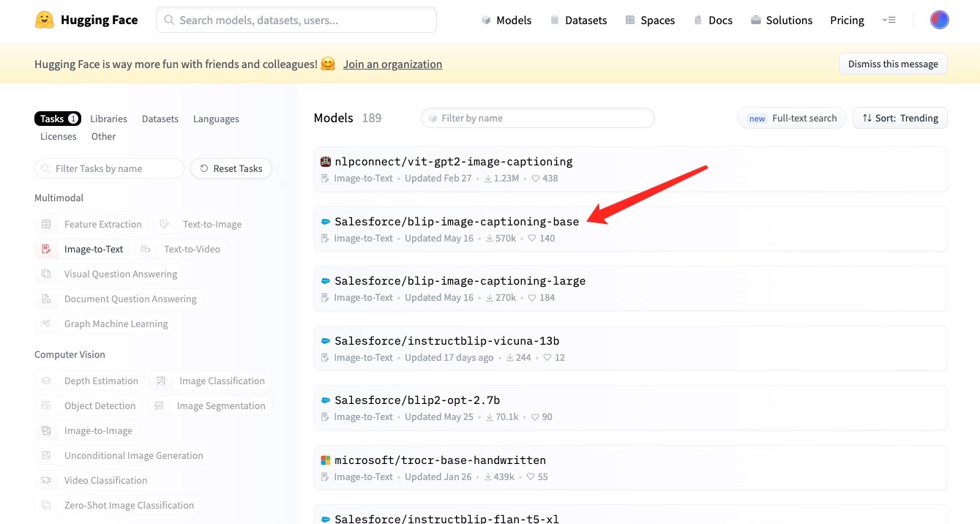
Task: Open microsoft/trocr-base-handwritten model
Action: point(630,468)
